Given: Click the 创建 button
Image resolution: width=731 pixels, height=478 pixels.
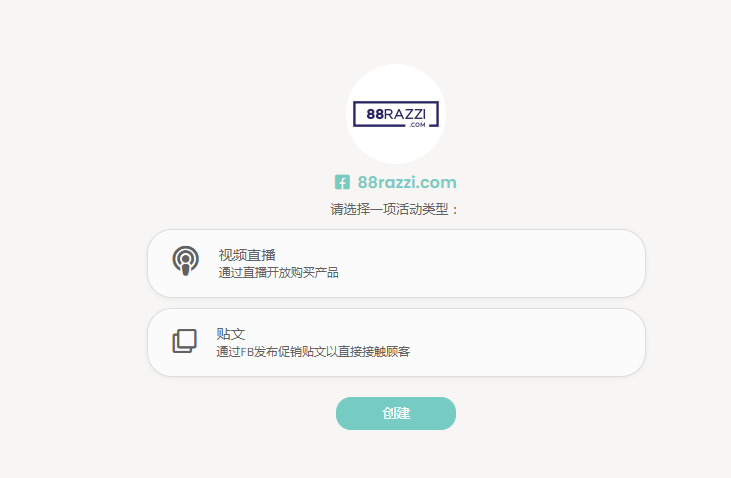Looking at the screenshot, I should point(396,413).
